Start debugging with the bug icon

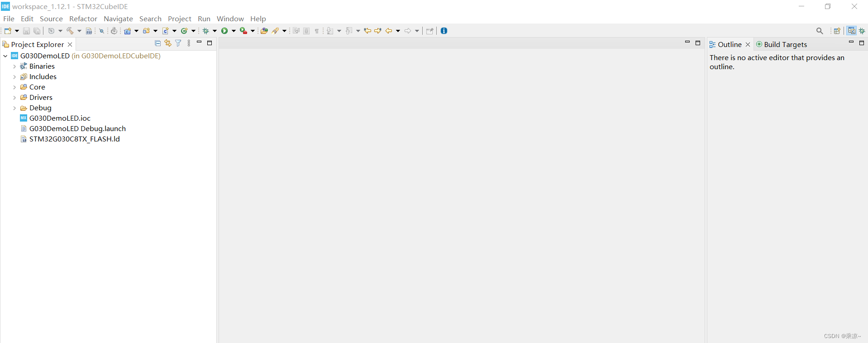[206, 31]
